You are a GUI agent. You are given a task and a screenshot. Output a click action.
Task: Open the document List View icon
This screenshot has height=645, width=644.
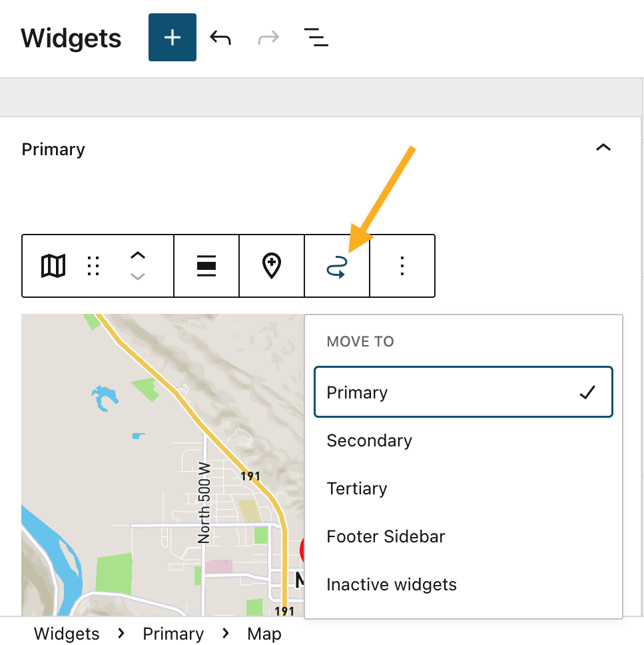point(316,37)
